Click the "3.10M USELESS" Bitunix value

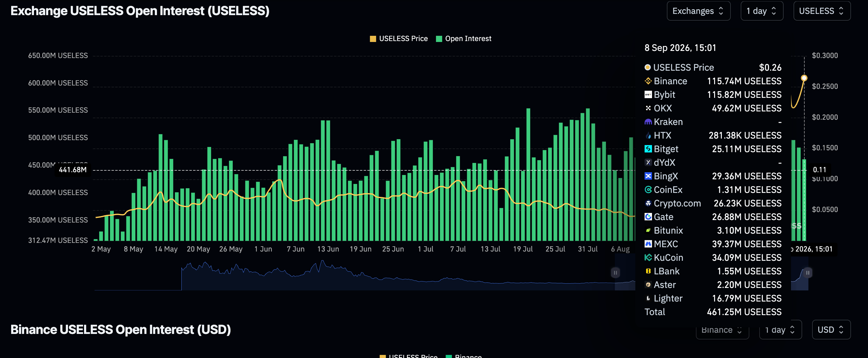click(749, 231)
